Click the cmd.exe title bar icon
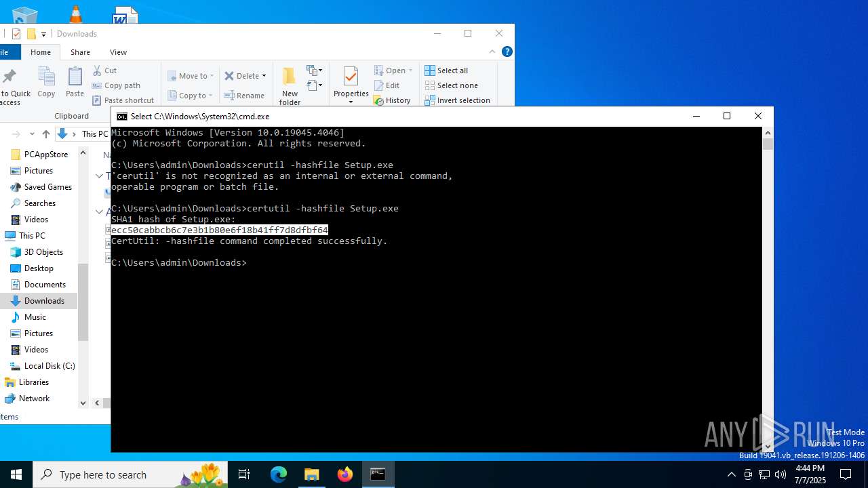Viewport: 868px width, 488px height. [122, 117]
